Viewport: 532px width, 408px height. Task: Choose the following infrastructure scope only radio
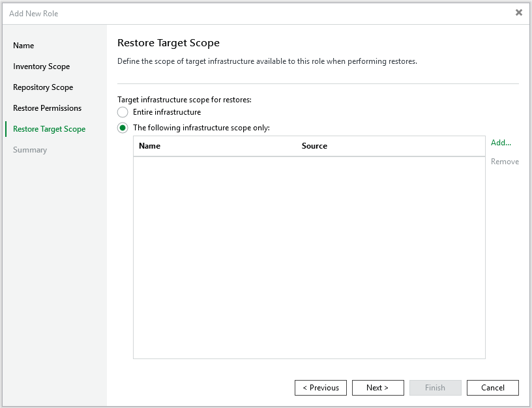click(123, 128)
